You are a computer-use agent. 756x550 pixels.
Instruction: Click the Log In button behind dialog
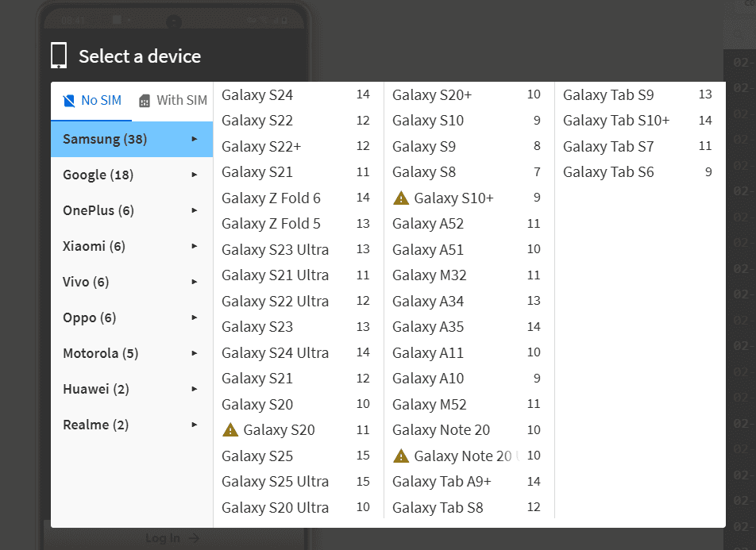[x=172, y=538]
